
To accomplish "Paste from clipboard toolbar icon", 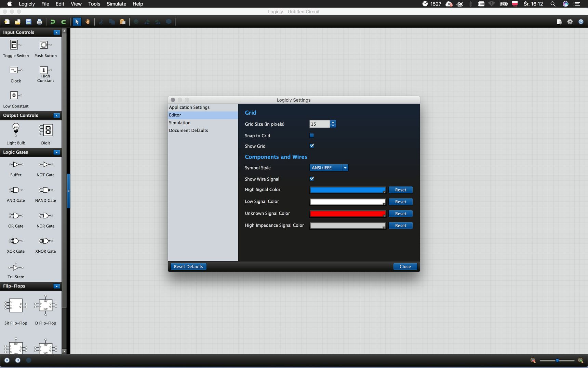I will (123, 22).
